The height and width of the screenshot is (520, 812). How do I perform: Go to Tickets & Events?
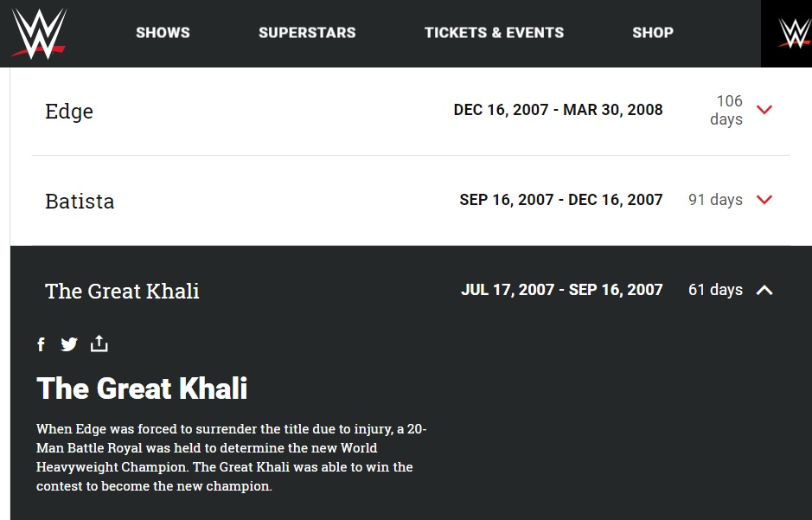click(x=494, y=33)
